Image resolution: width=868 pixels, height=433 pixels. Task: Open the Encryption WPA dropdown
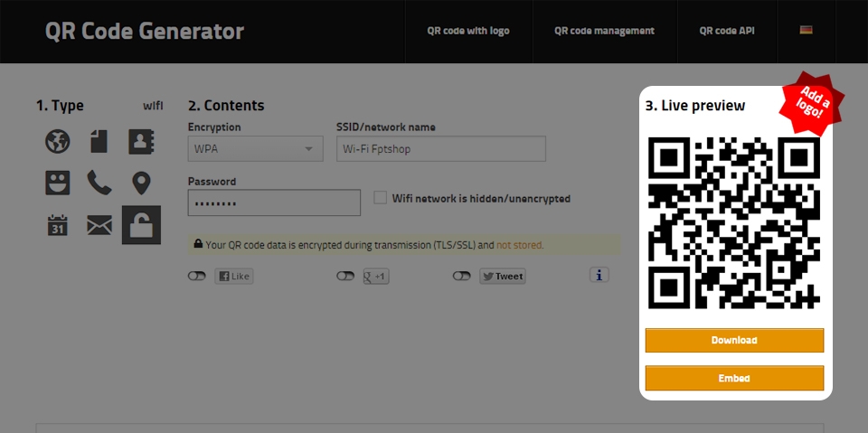tap(255, 149)
